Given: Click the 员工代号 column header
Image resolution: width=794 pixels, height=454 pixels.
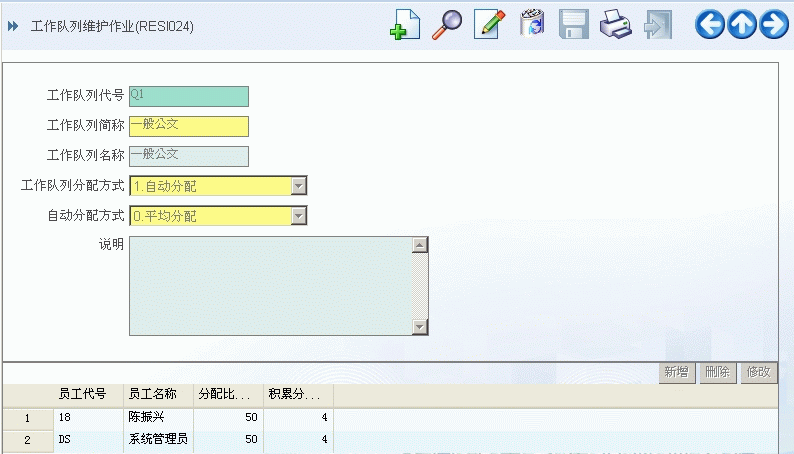Looking at the screenshot, I should pyautogui.click(x=82, y=394).
